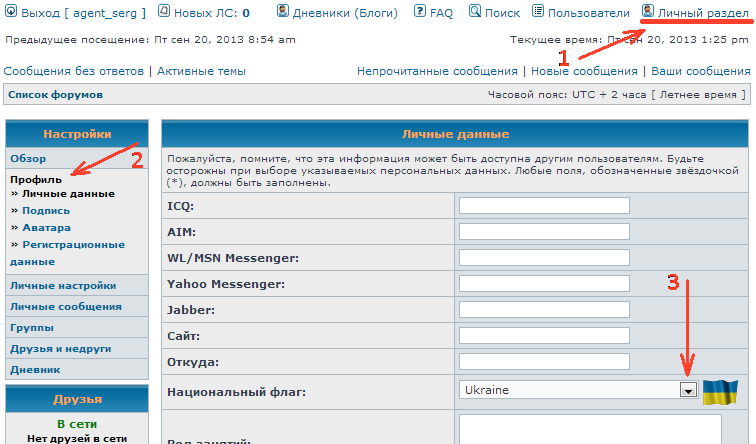756x444 pixels.
Task: Click the Личный раздел icon
Action: coord(648,13)
